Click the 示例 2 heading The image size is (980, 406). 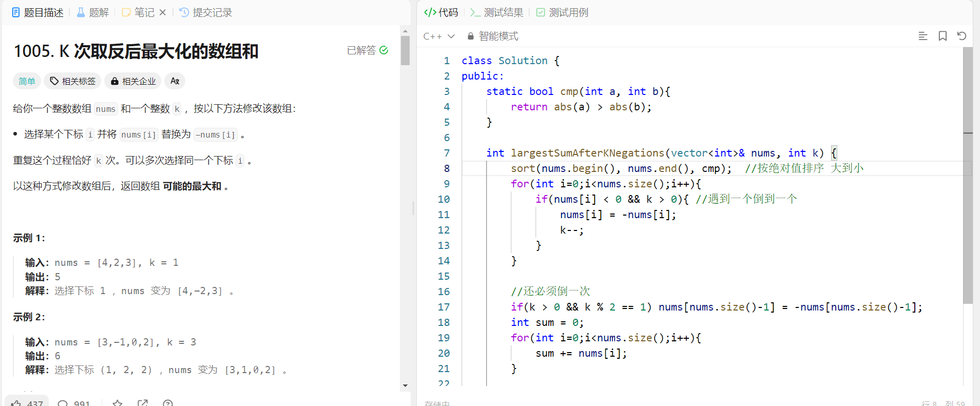point(29,317)
